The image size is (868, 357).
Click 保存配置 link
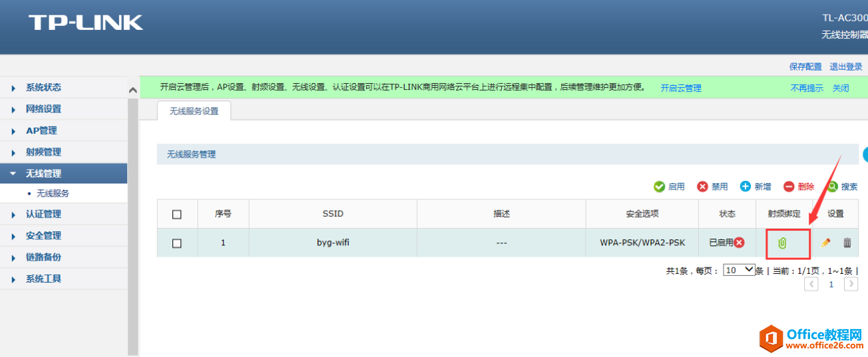pos(805,66)
